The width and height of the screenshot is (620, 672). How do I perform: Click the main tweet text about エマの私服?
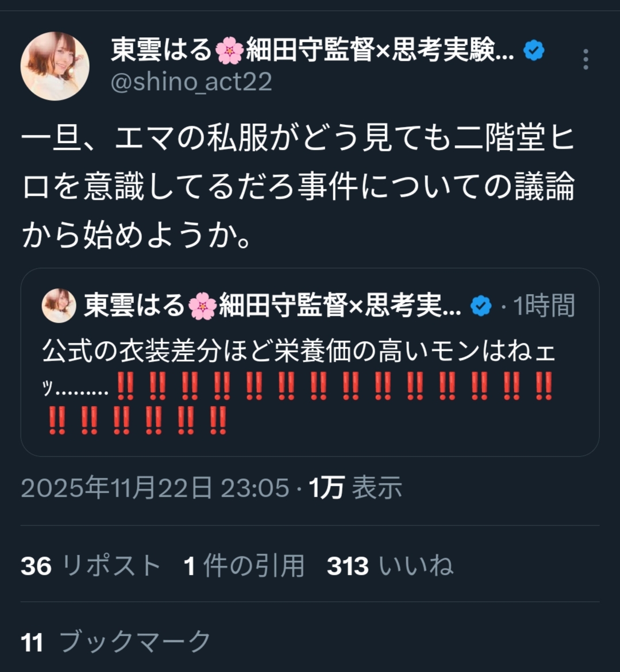[x=298, y=186]
